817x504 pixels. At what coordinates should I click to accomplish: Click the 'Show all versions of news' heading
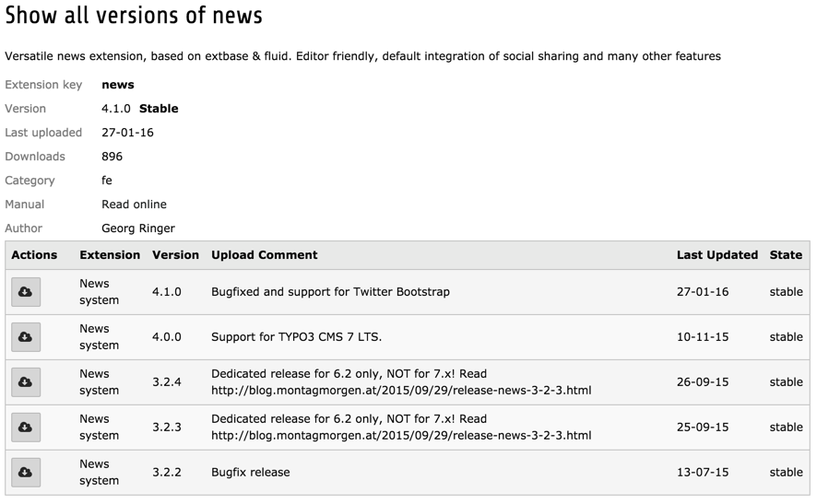click(134, 16)
